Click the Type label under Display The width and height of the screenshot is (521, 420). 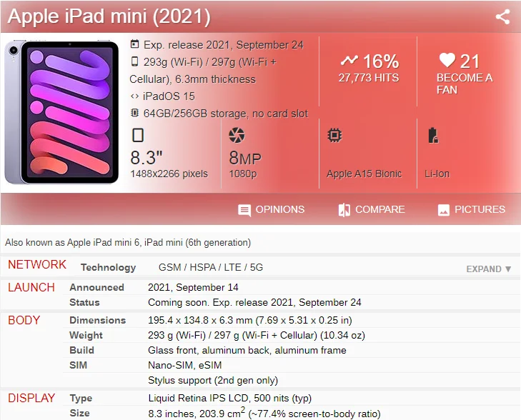click(x=81, y=398)
